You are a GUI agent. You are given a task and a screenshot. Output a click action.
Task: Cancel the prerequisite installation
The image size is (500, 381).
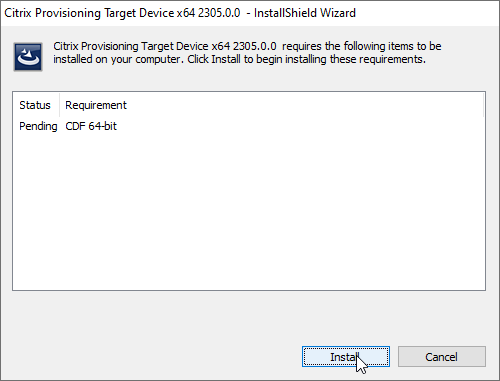(442, 357)
